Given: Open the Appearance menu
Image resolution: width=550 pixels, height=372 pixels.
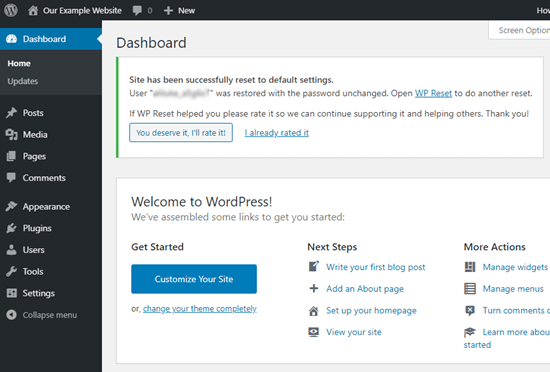Looking at the screenshot, I should coord(46,207).
